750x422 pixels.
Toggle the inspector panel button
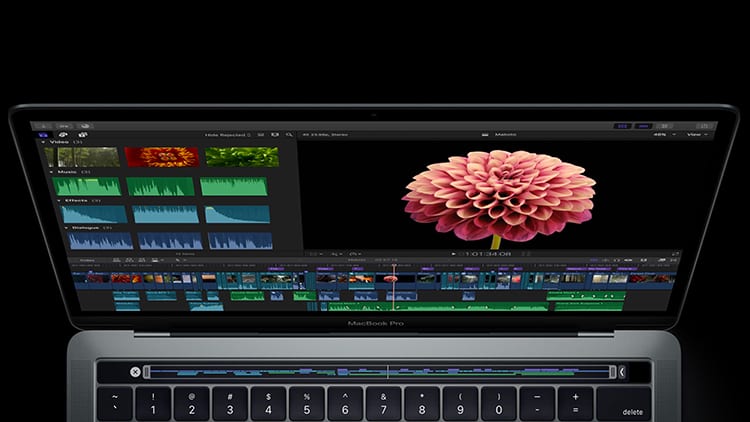(x=664, y=126)
